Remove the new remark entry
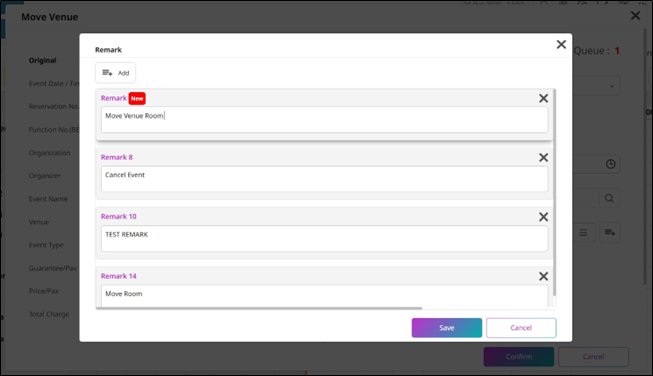 pos(543,98)
